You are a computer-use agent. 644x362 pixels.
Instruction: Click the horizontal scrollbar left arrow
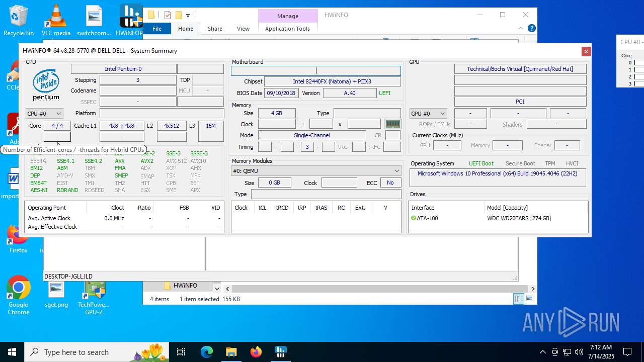[x=227, y=289]
